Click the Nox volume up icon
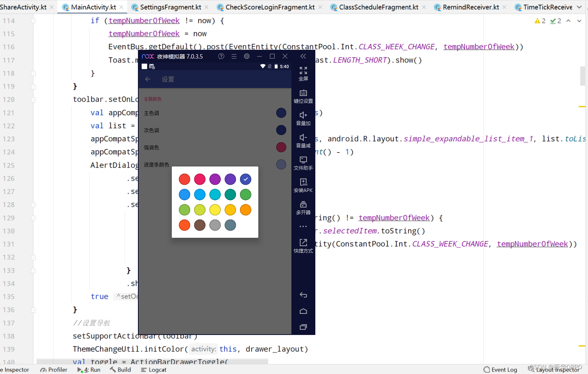Screen dimensions: 588x374 click(303, 116)
